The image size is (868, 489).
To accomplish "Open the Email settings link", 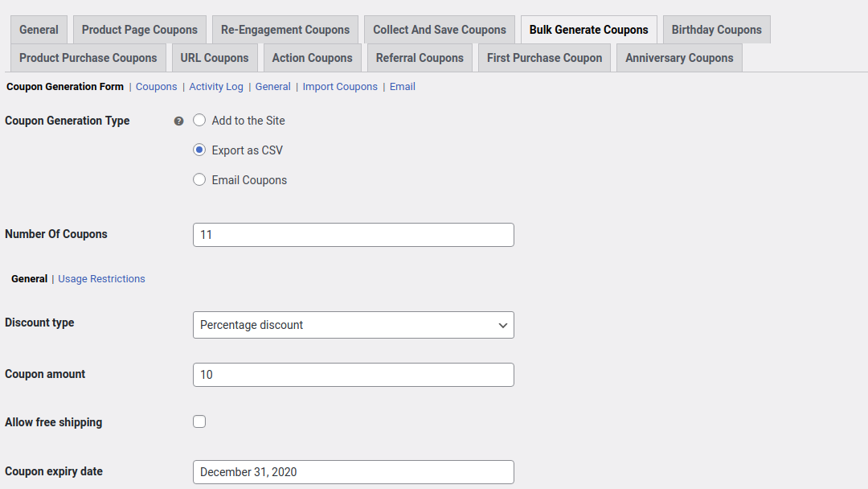I will pos(402,86).
